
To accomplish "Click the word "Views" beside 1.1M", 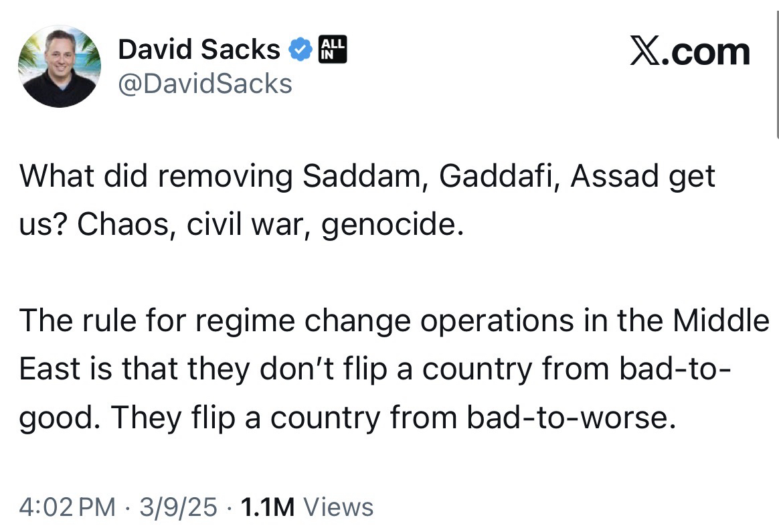I will pos(338,506).
